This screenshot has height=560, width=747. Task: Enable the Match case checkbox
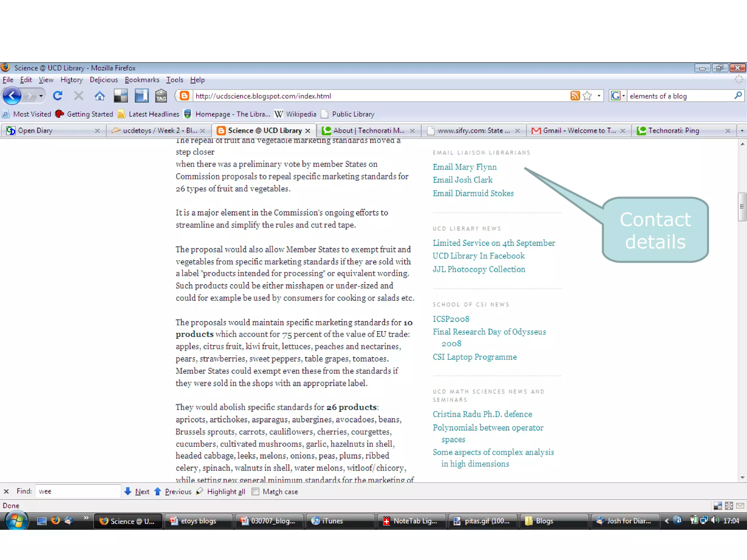[x=256, y=491]
